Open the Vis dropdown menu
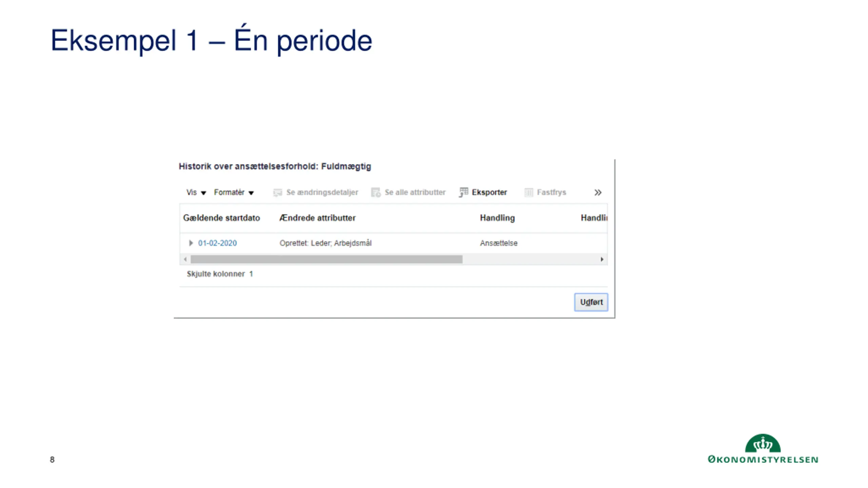The image size is (868, 488). tap(196, 192)
